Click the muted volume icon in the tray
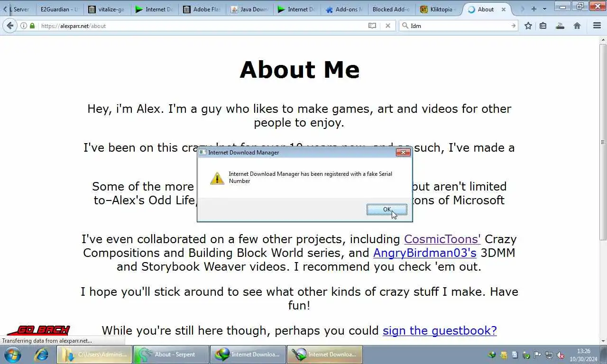 click(x=560, y=355)
